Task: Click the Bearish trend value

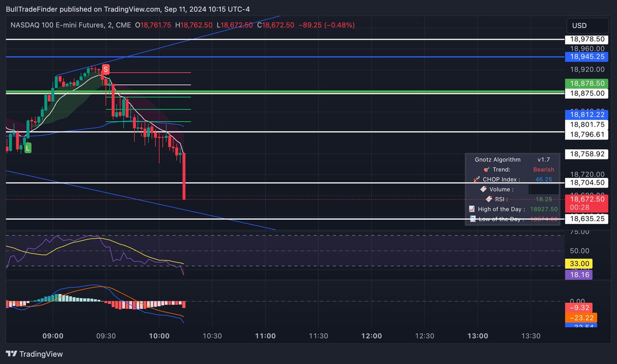Action: [x=543, y=170]
